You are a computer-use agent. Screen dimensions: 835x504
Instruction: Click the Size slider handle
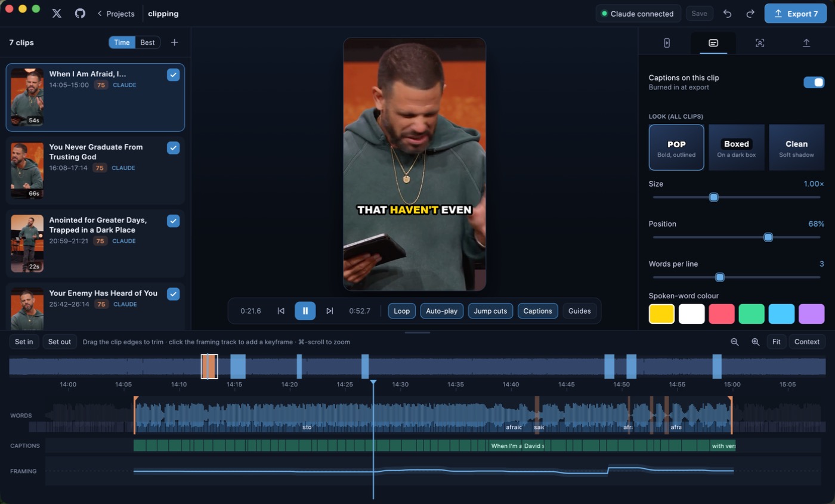click(x=713, y=197)
